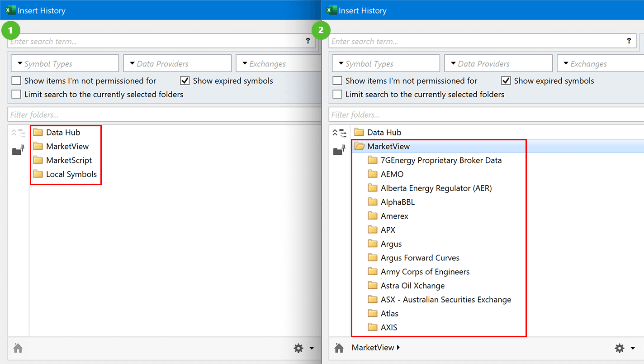Click the search help question mark in right window
This screenshot has height=364, width=644.
pyautogui.click(x=629, y=41)
